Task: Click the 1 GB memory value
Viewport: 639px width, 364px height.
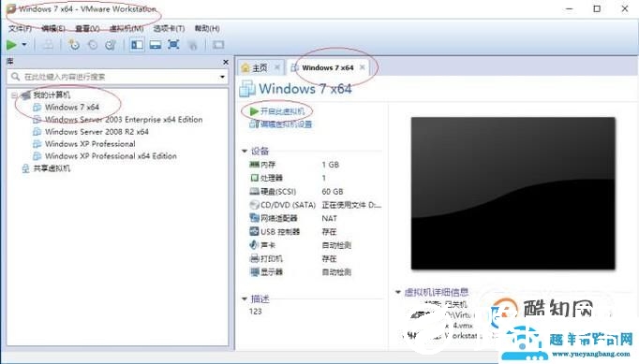Action: click(330, 165)
